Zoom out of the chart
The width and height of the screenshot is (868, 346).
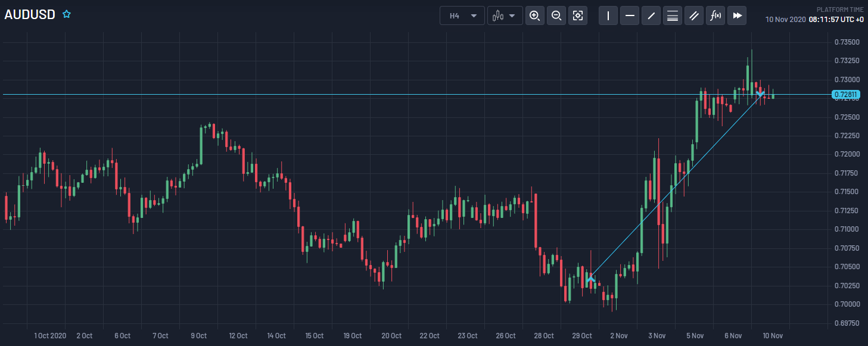point(556,15)
